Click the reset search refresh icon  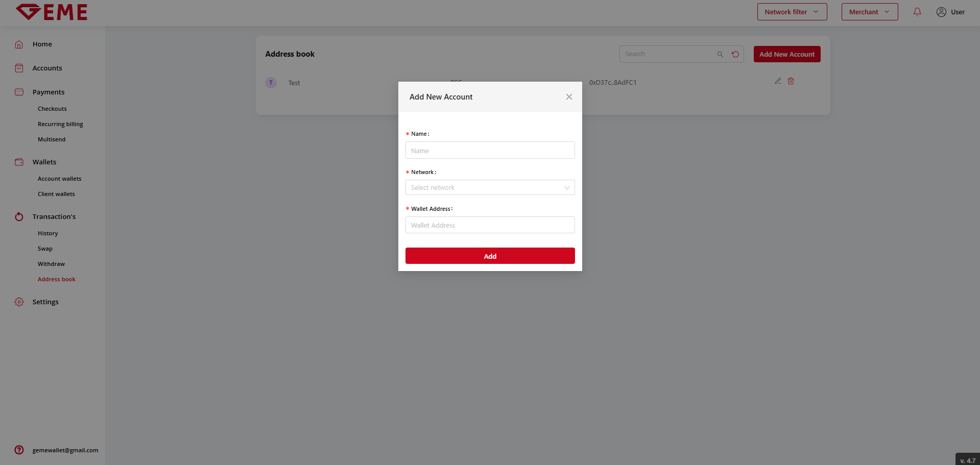pos(735,54)
